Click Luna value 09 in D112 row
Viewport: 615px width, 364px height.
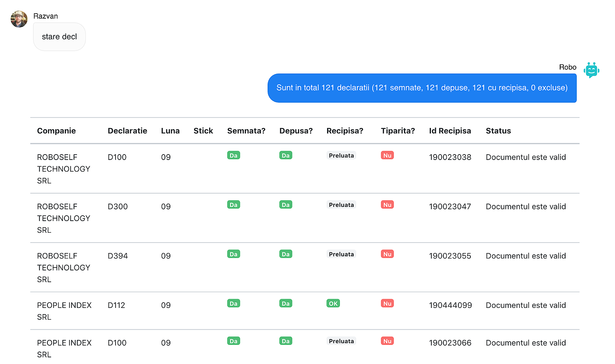(x=166, y=305)
